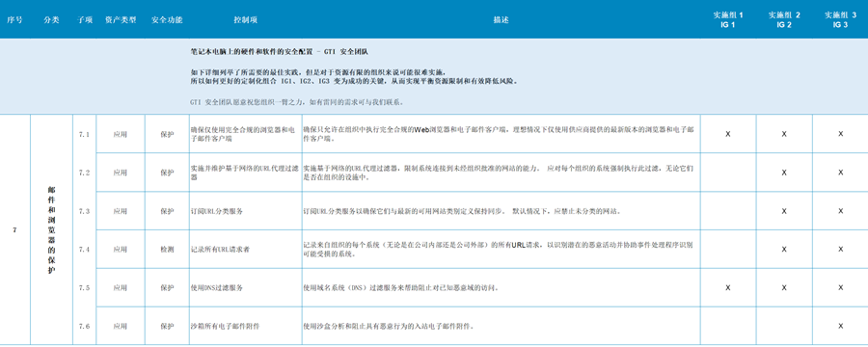
Task: Select sub-item cell 7.3
Action: pos(84,211)
